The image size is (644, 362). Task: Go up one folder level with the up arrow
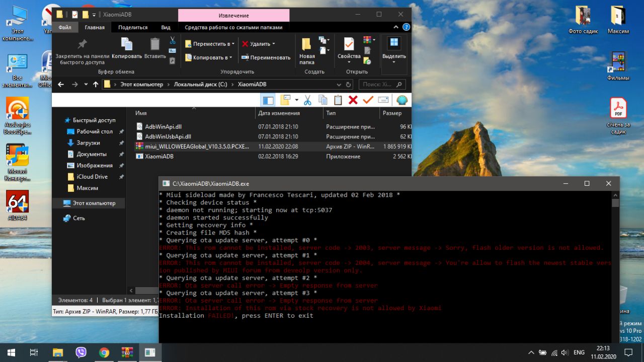96,85
